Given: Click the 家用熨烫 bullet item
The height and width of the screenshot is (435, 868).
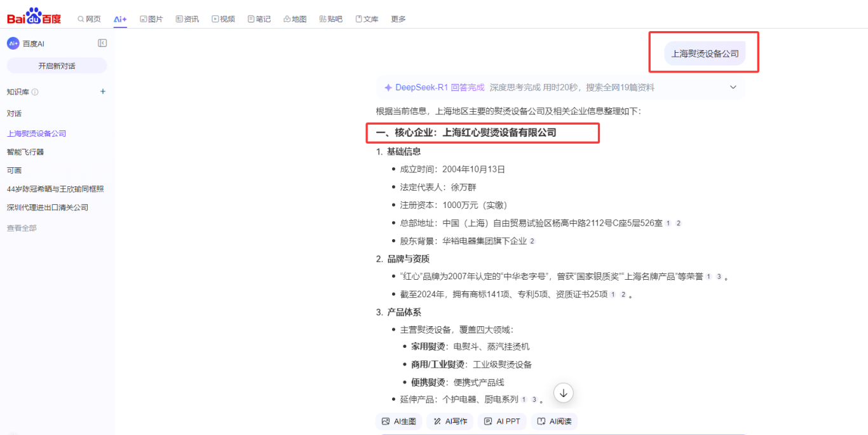Looking at the screenshot, I should (470, 347).
